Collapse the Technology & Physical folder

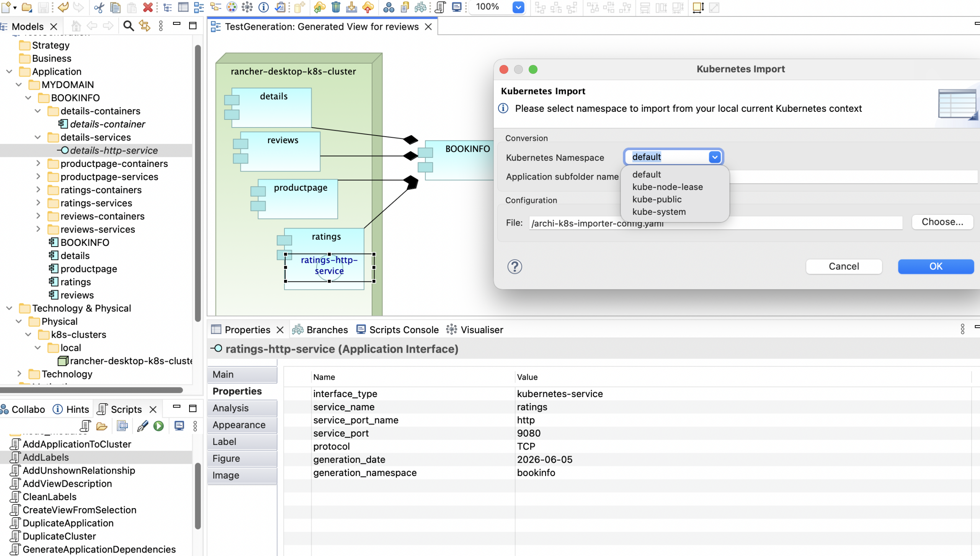point(9,308)
